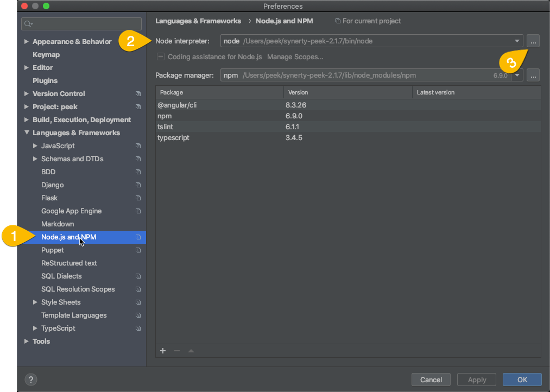Open the Package manager dropdown arrow
550x392 pixels.
[x=517, y=75]
